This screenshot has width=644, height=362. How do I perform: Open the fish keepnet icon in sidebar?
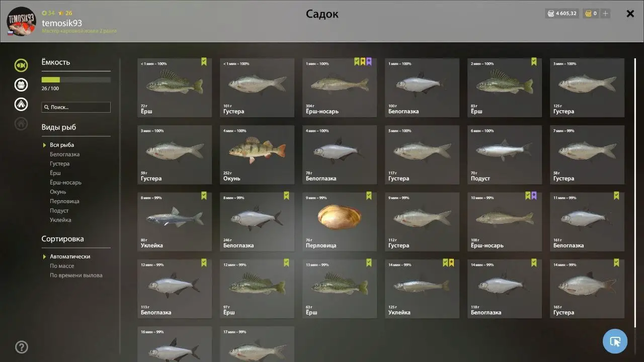pyautogui.click(x=21, y=65)
